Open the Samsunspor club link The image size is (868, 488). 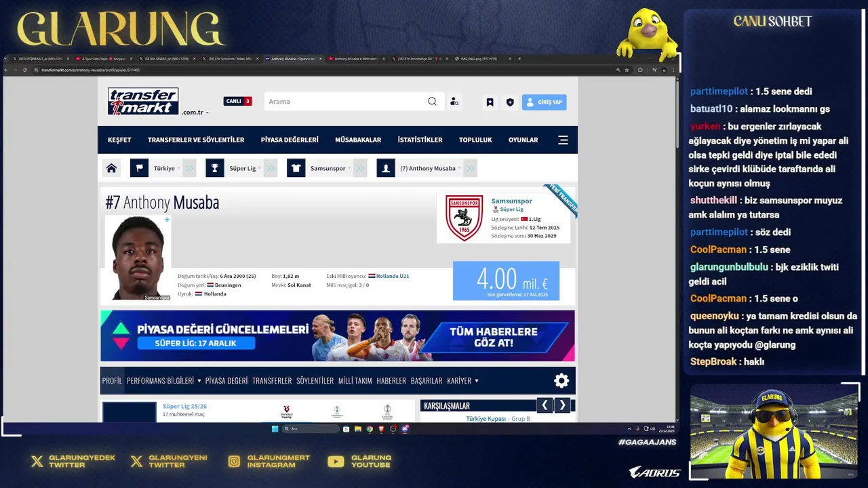click(511, 201)
